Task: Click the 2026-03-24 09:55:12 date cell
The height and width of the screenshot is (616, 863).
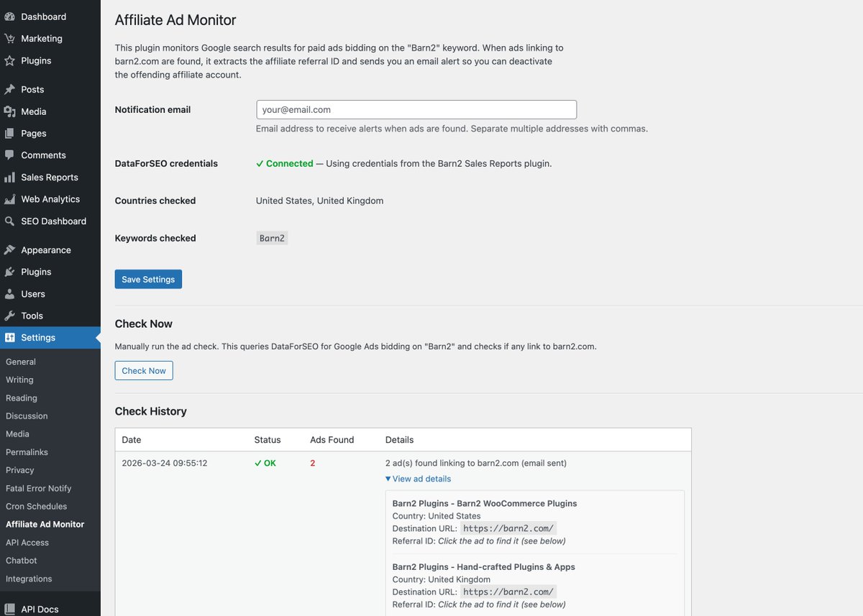Action: click(x=165, y=463)
